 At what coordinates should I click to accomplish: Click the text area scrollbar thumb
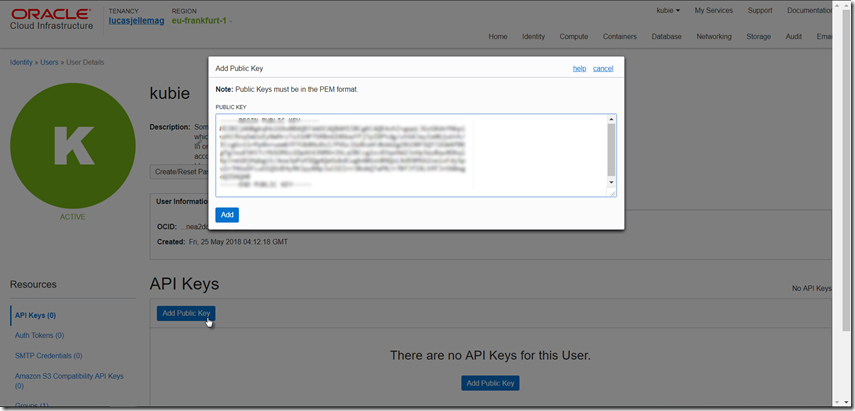(611, 149)
